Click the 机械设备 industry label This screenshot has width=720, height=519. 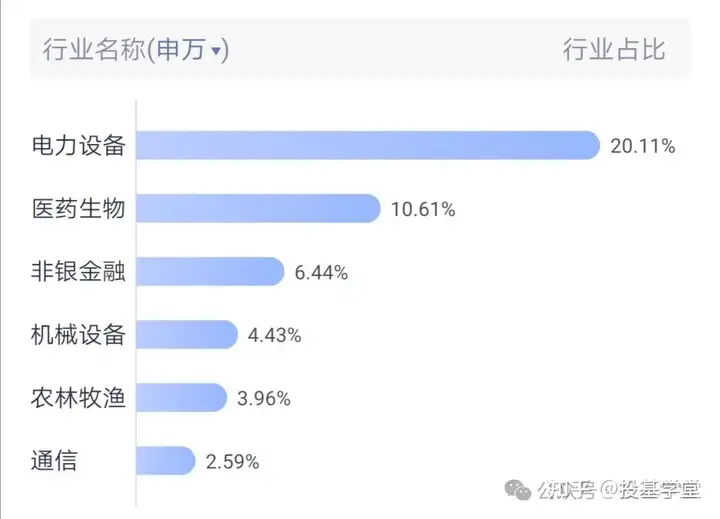(x=78, y=334)
